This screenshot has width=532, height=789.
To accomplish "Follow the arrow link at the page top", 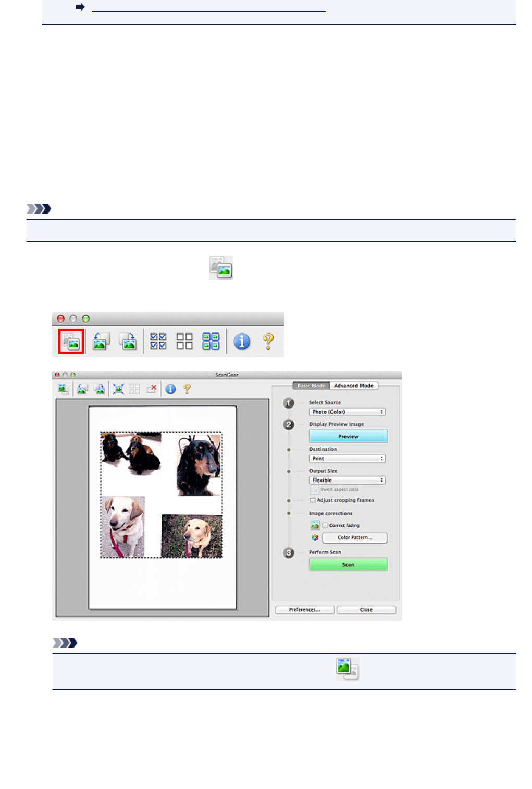I will coord(208,8).
